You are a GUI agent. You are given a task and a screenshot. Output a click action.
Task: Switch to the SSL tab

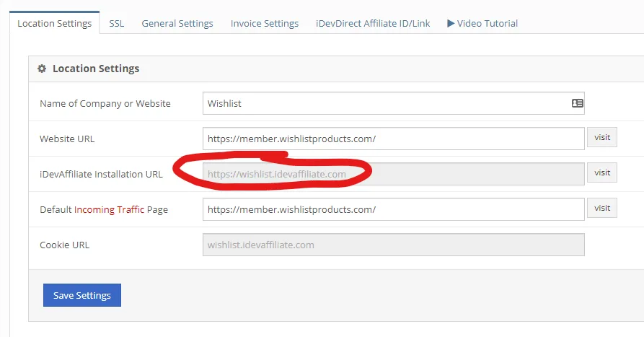[116, 23]
